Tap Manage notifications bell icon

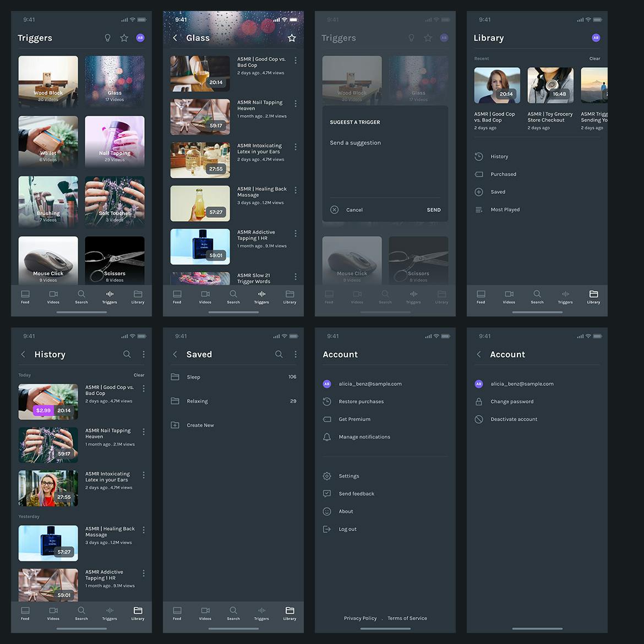pos(327,437)
